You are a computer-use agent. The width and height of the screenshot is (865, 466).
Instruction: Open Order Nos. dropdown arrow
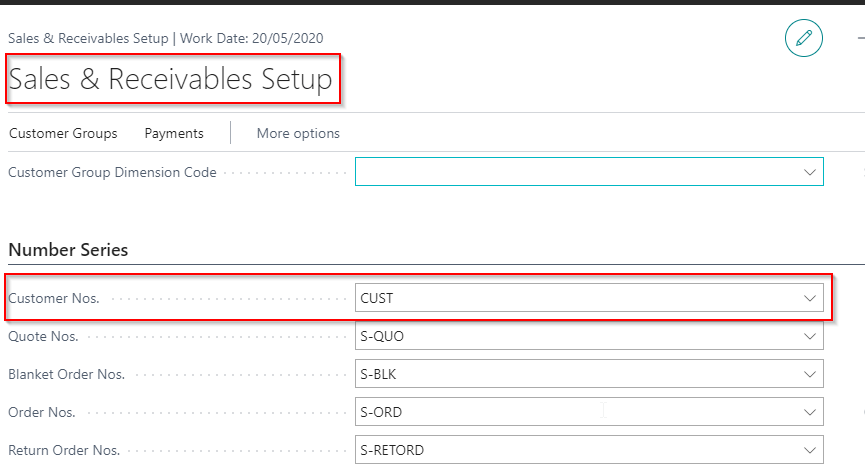click(809, 412)
